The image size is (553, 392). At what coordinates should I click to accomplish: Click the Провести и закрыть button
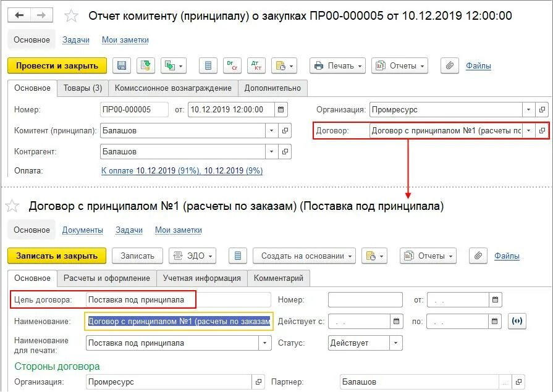pyautogui.click(x=57, y=66)
